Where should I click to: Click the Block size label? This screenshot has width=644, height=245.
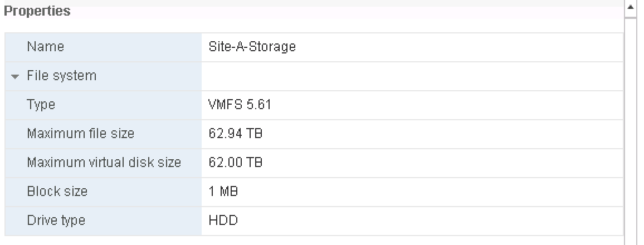click(x=57, y=192)
